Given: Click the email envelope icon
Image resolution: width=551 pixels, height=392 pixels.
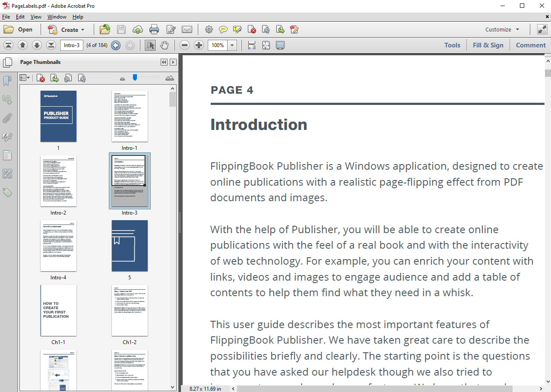Looking at the screenshot, I should tap(187, 29).
